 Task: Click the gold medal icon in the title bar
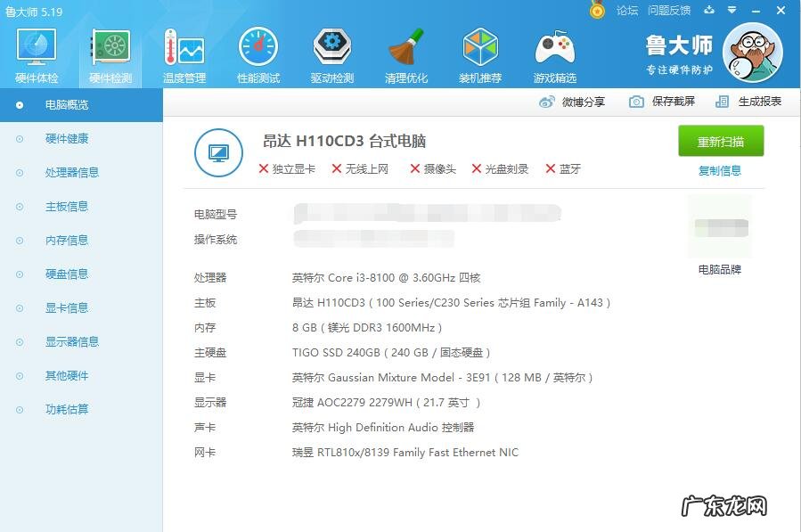(x=599, y=11)
